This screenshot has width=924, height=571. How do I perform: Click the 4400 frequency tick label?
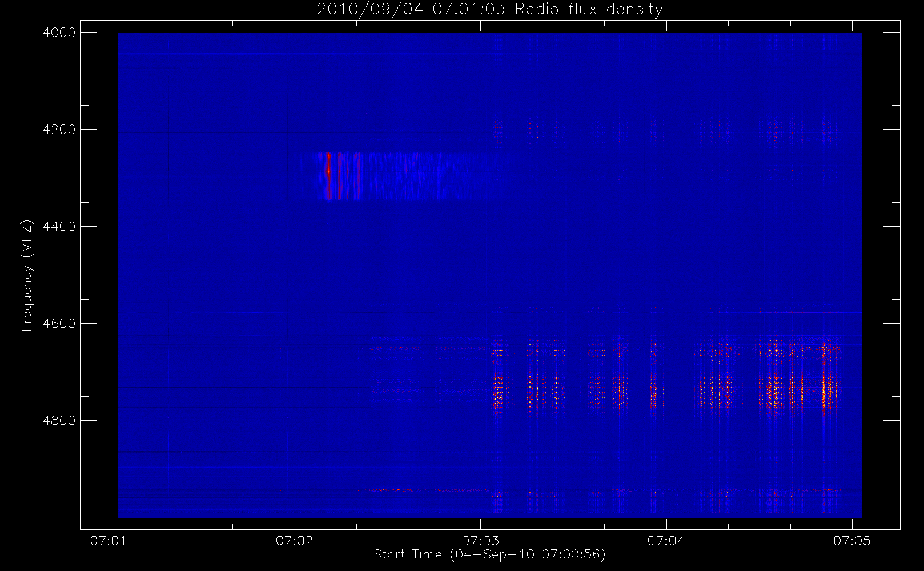[59, 227]
